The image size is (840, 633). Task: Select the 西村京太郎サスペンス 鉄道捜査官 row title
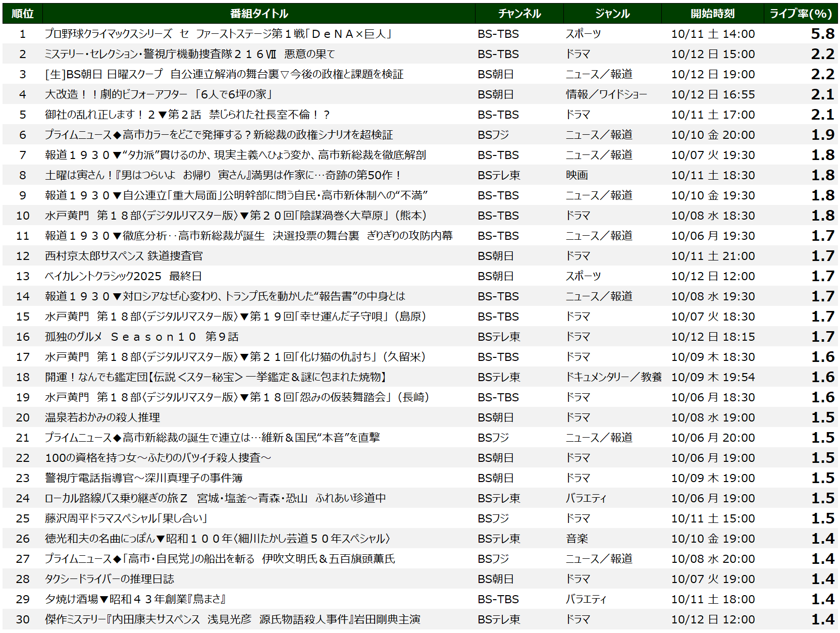coord(124,256)
